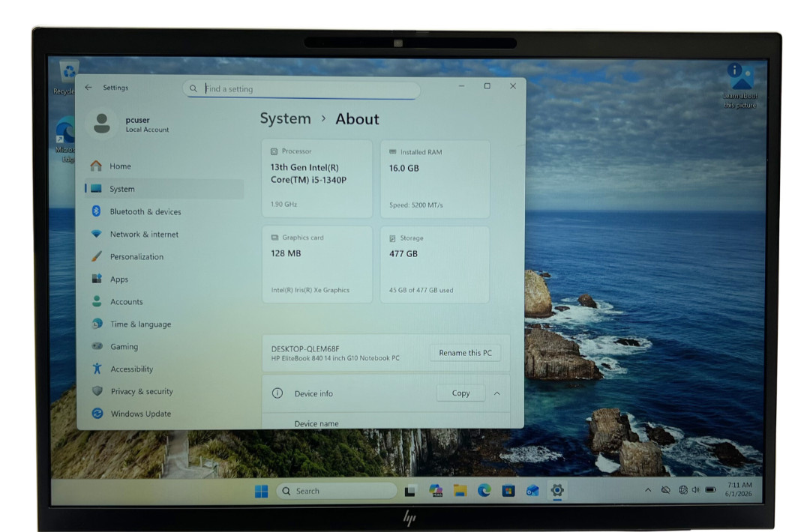Screen dimensions: 810x532
Task: Click the Settings gear in the taskbar
Action: (x=556, y=490)
